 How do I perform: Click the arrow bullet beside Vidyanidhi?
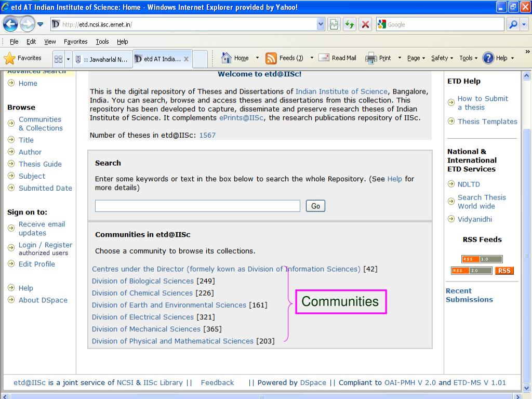point(451,219)
